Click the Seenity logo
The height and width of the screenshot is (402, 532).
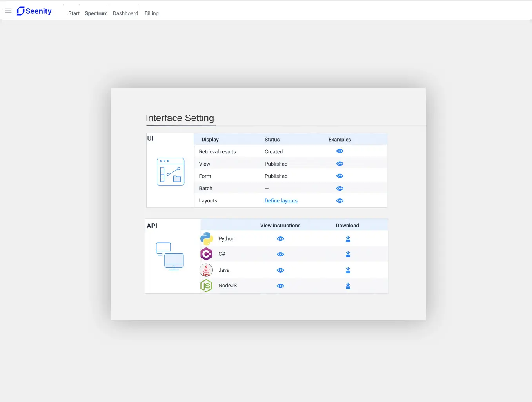click(34, 11)
